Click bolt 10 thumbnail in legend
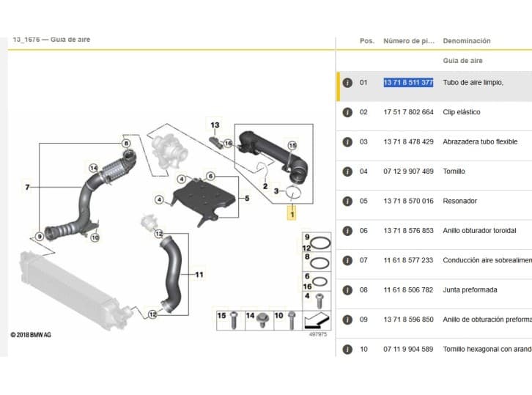Screen dimensions: 532x395 [x=288, y=320]
